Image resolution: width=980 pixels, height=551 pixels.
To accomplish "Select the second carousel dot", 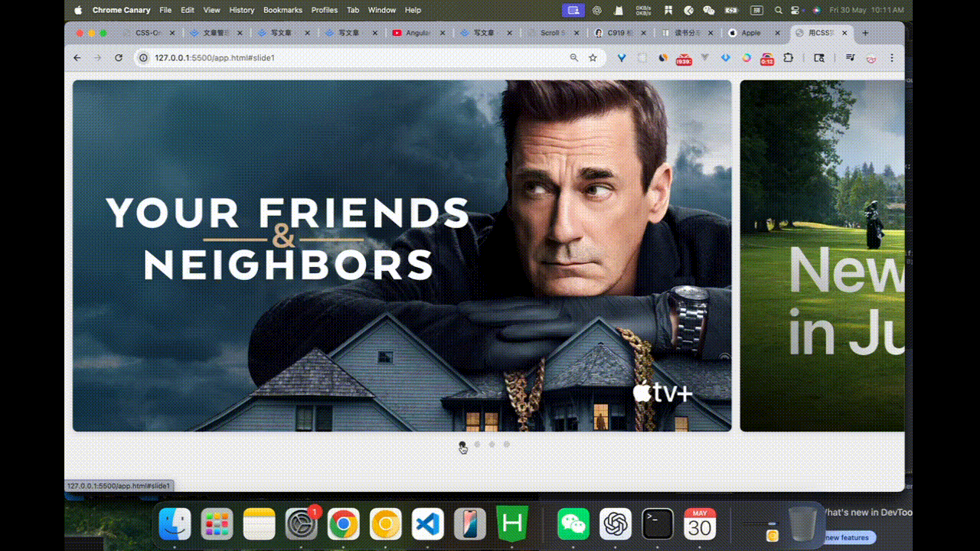I will pos(477,444).
